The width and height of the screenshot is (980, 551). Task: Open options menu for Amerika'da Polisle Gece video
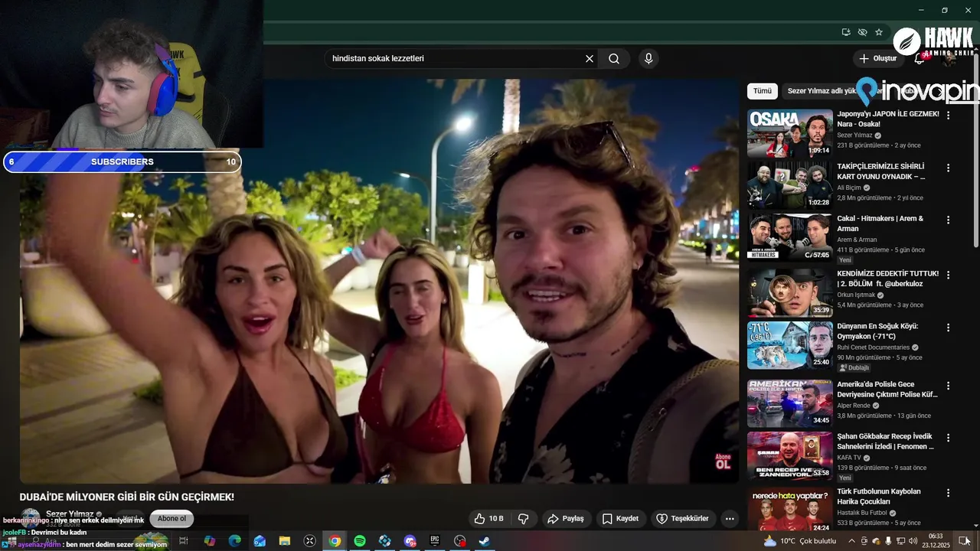coord(948,386)
